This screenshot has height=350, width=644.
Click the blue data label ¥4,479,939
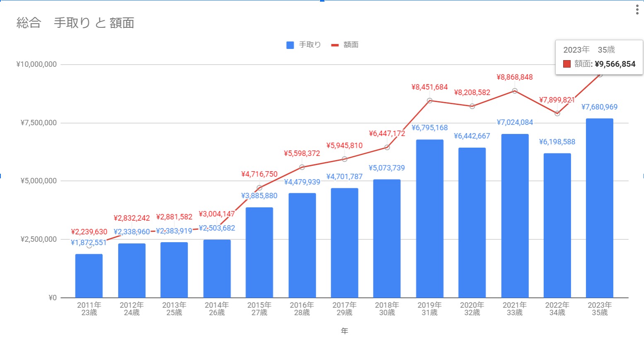click(x=302, y=182)
